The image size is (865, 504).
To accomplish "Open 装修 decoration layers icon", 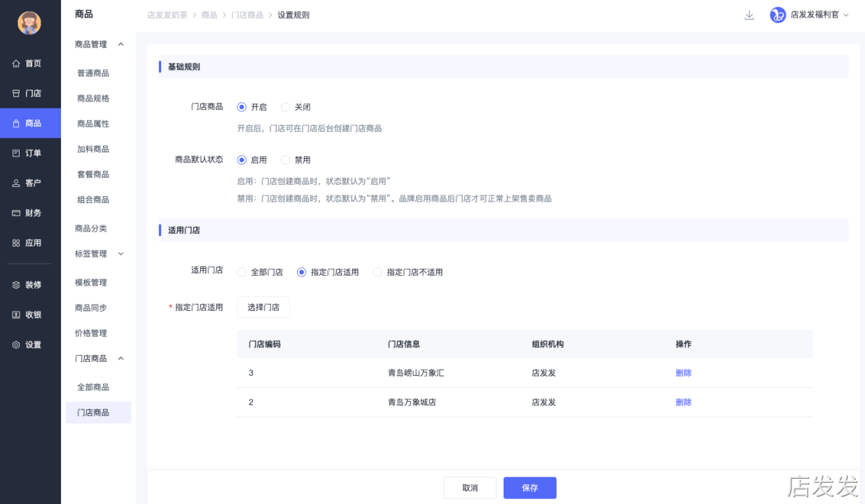I will coord(16,285).
